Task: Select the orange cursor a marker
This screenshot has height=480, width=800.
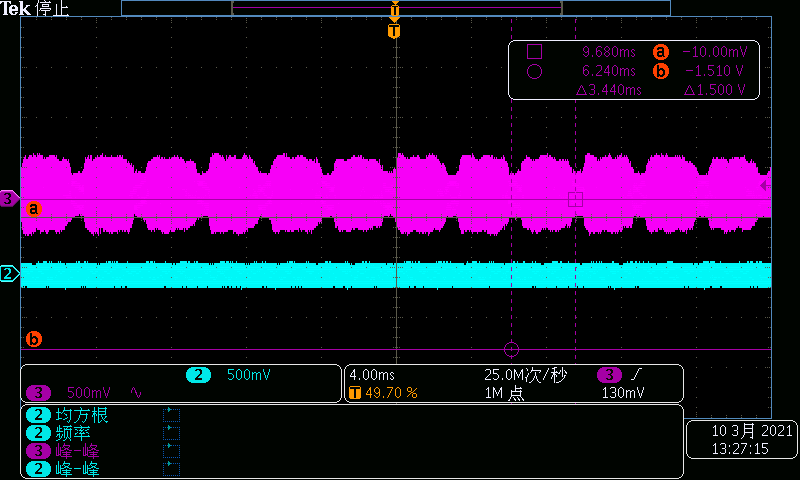Action: 33,209
